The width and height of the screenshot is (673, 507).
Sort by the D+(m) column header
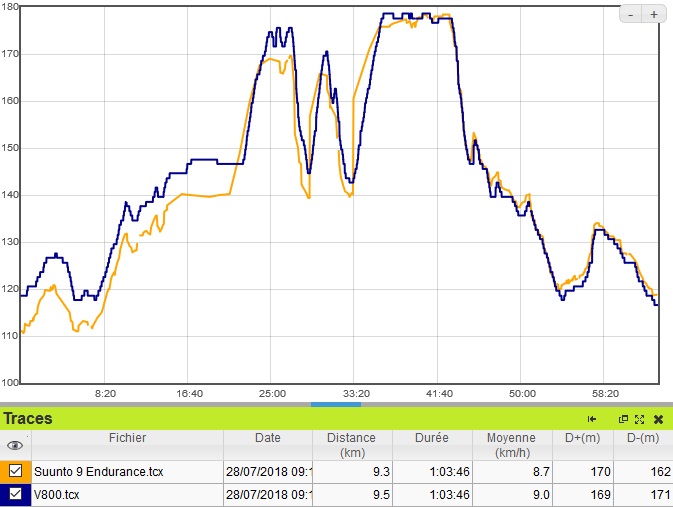[x=582, y=438]
